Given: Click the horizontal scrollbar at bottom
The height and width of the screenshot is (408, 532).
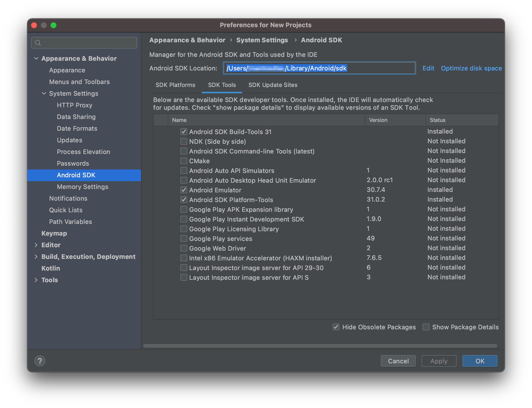Looking at the screenshot, I should click(320, 346).
